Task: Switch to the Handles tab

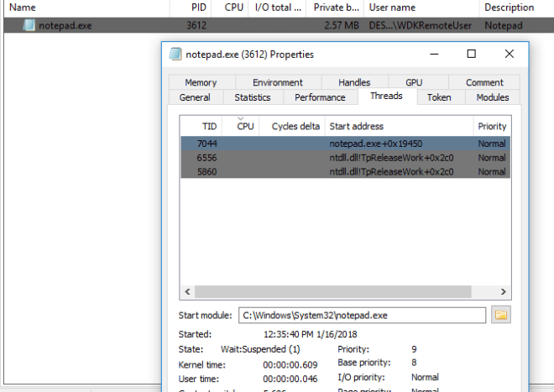Action: [x=354, y=82]
